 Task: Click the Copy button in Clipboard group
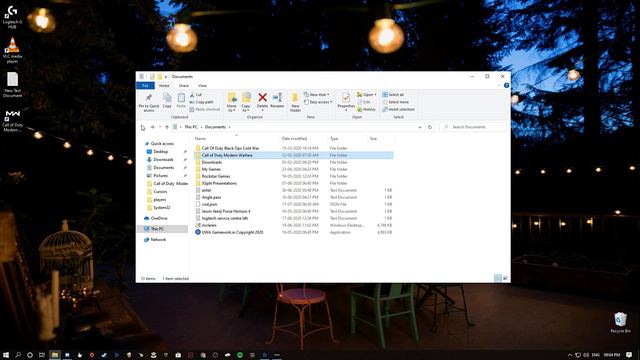[x=167, y=100]
